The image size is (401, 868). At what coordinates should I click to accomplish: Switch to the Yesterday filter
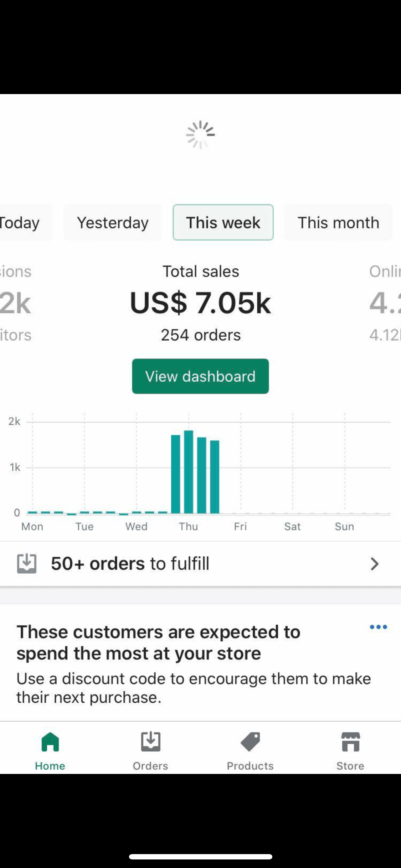(113, 223)
